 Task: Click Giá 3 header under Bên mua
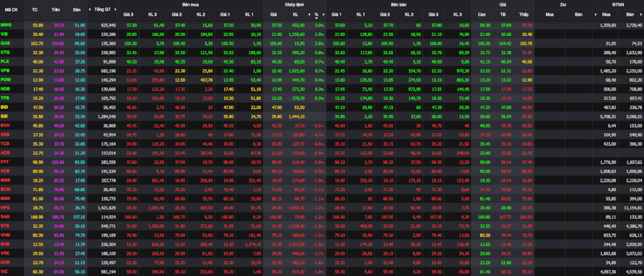coord(128,14)
